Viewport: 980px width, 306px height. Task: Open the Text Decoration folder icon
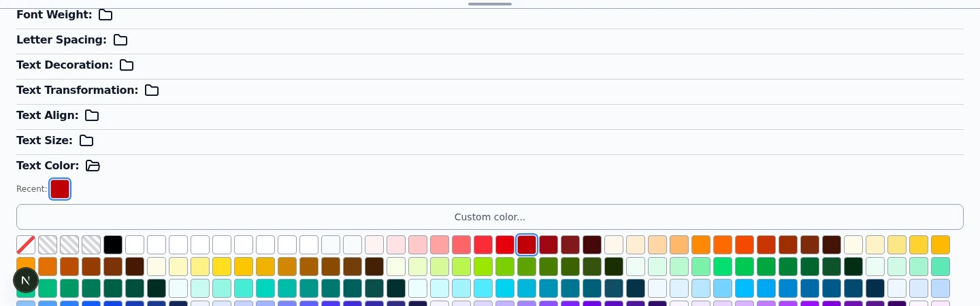click(x=127, y=65)
